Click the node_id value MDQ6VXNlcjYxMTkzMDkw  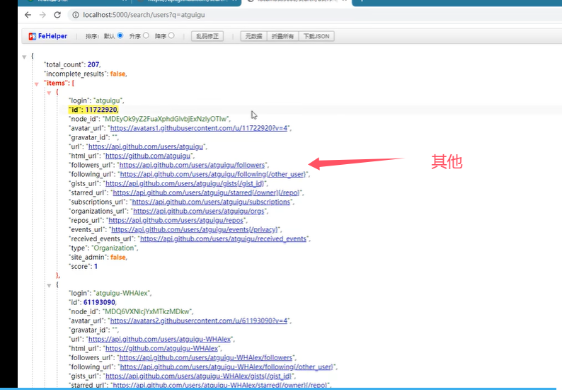pyautogui.click(x=147, y=311)
